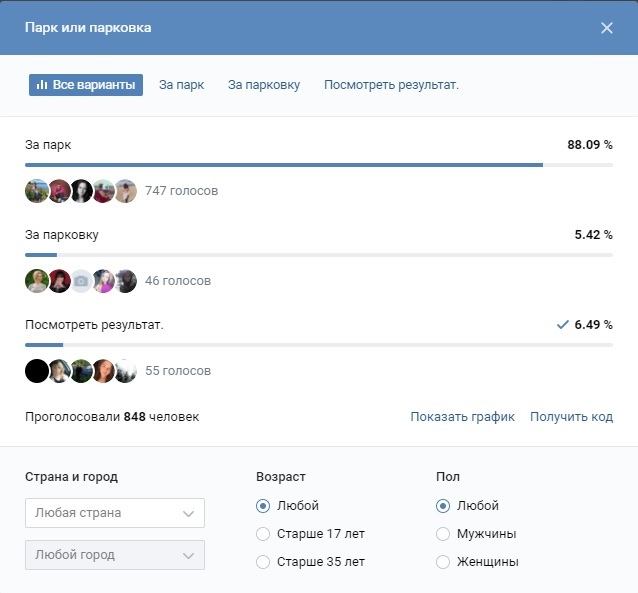This screenshot has width=638, height=593.
Task: Click 'Получить код' link
Action: click(571, 417)
